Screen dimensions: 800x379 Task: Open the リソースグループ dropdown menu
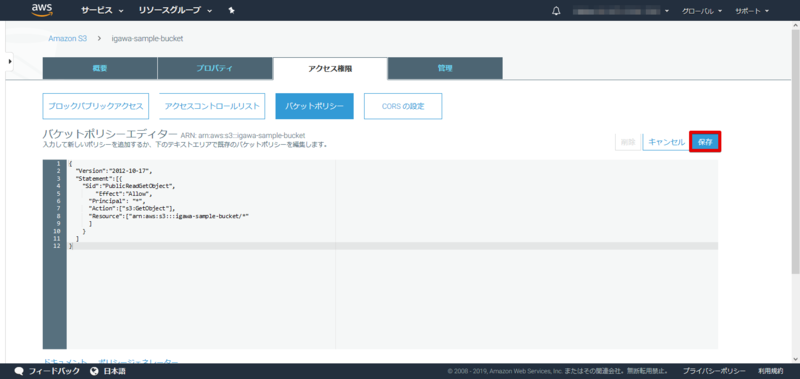175,11
